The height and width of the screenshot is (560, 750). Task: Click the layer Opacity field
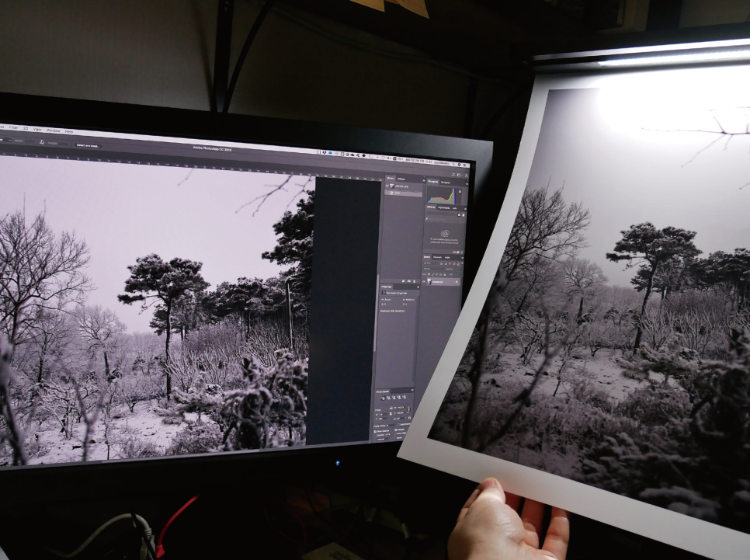(x=457, y=270)
